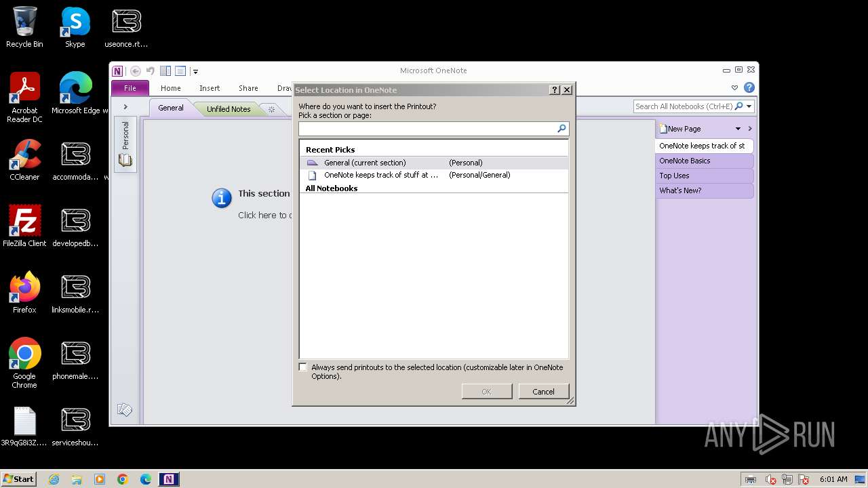
Task: Select OneNote keeps track of stuff page row
Action: pos(434,175)
